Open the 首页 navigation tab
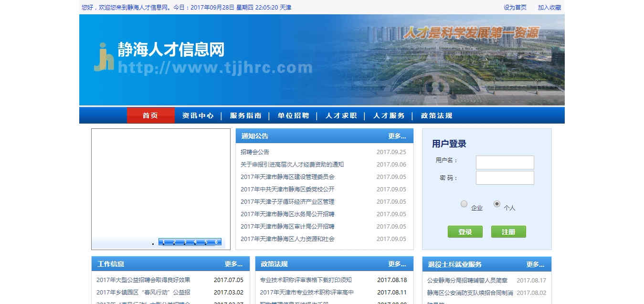 (x=150, y=115)
